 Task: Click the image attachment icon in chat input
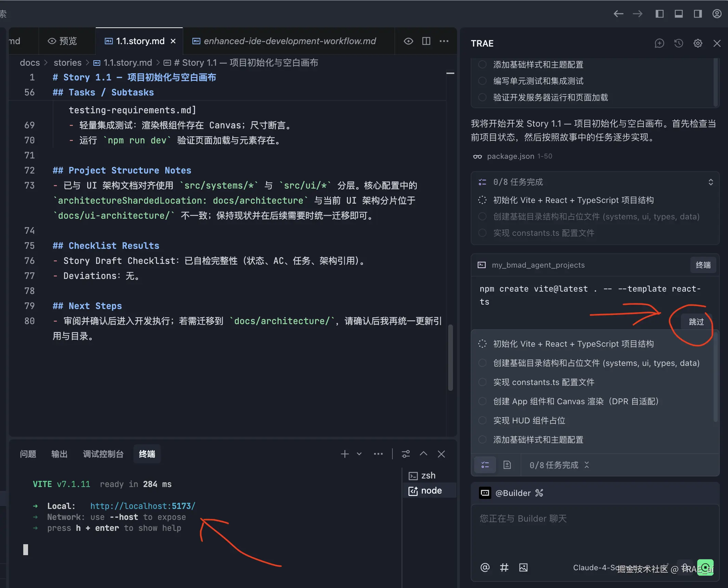[523, 567]
